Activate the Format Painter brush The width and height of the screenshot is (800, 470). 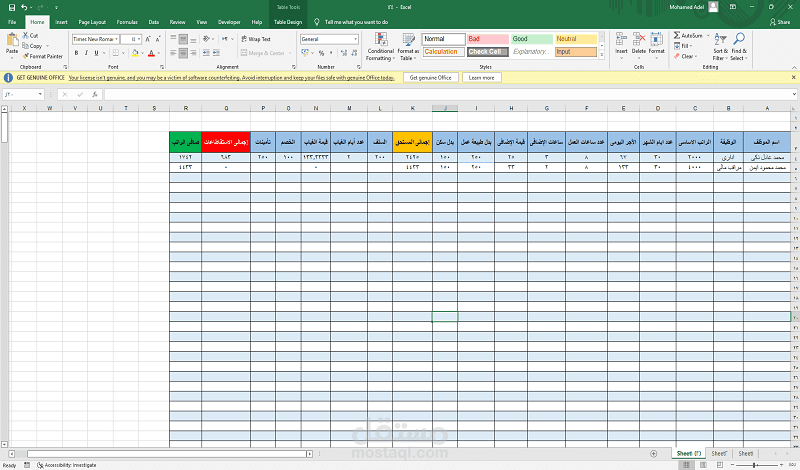(x=26, y=56)
